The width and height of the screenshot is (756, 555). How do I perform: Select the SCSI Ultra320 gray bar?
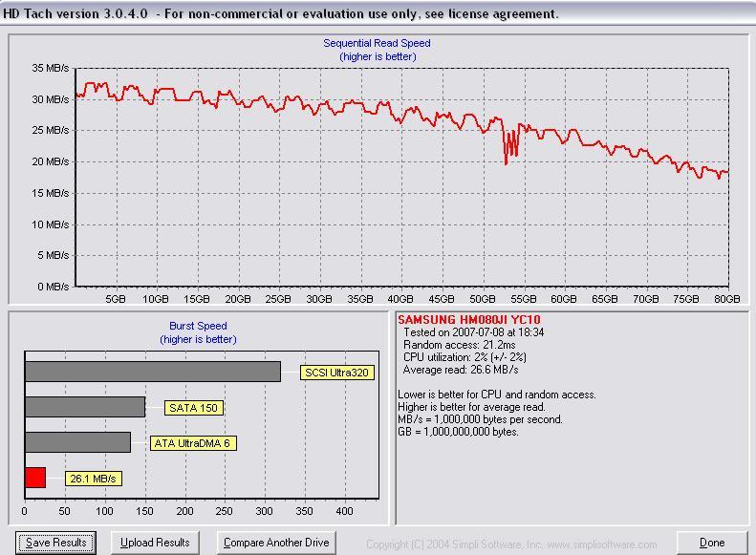[153, 372]
